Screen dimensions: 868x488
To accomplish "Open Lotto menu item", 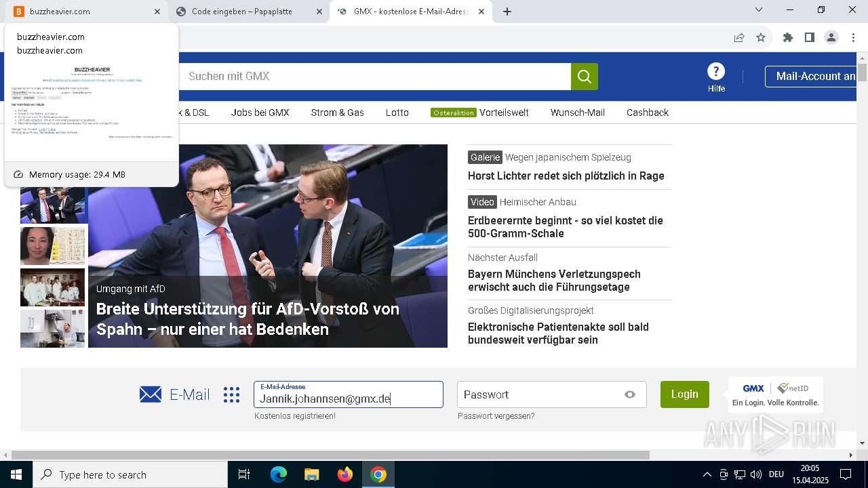I will coord(397,113).
